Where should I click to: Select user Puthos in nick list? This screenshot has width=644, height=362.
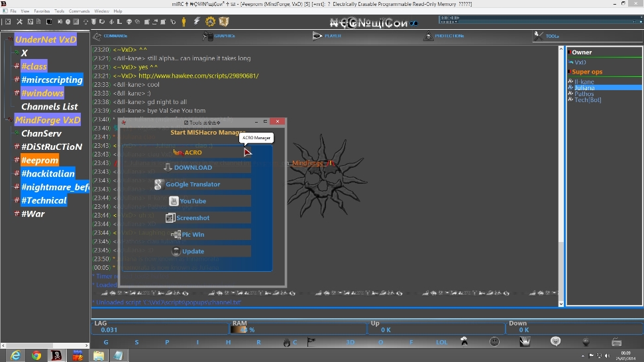[584, 93]
